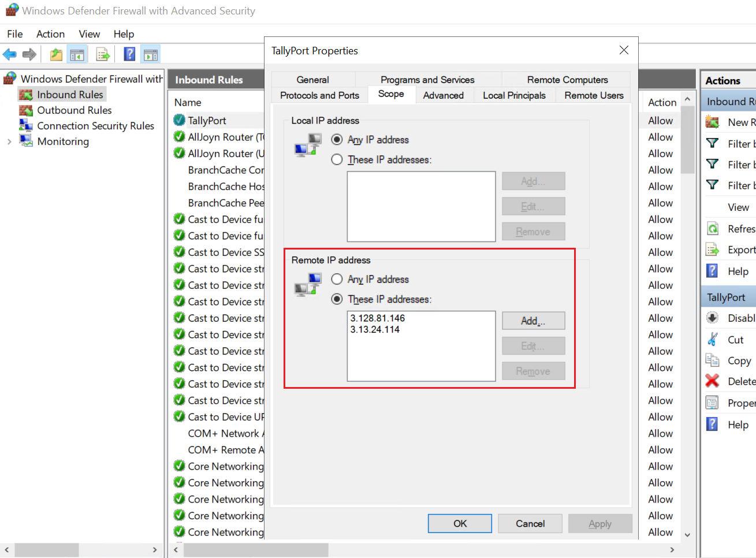Toggle the Show/Hide Console Tree toolbar icon
The height and width of the screenshot is (558, 756).
[x=77, y=55]
